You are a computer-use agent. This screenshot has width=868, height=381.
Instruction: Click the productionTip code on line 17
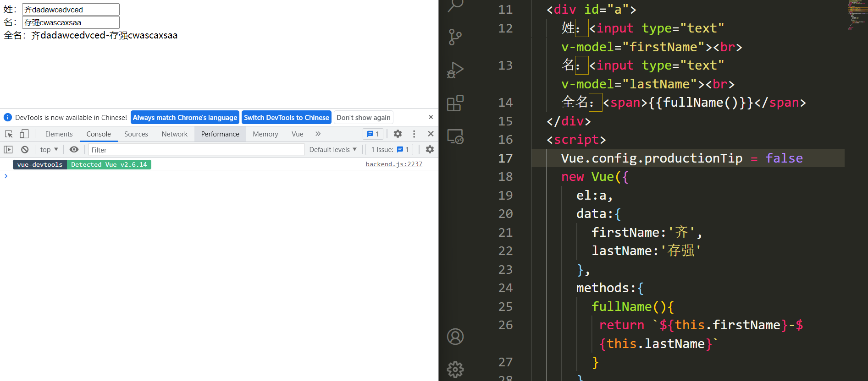tap(693, 158)
